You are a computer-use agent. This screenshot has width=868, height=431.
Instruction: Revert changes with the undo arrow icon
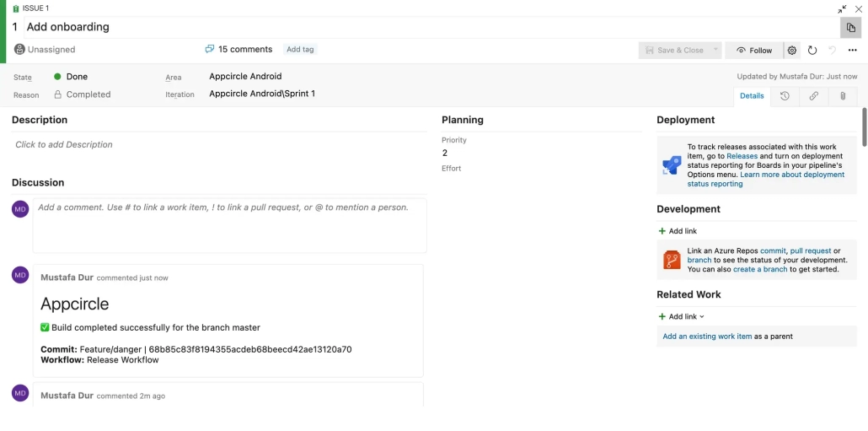[x=832, y=51]
